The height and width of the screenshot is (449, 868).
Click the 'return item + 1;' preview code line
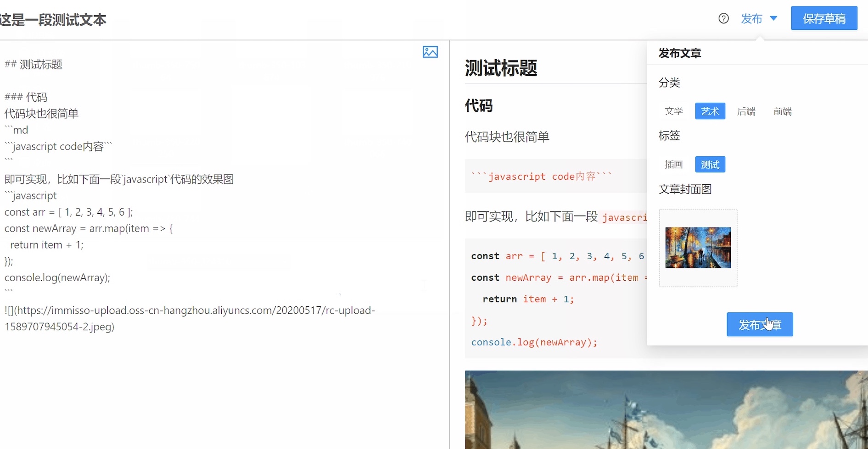pos(528,299)
